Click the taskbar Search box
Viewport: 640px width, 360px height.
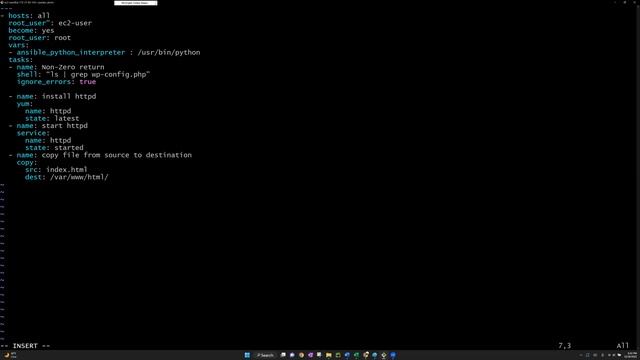tap(265, 355)
